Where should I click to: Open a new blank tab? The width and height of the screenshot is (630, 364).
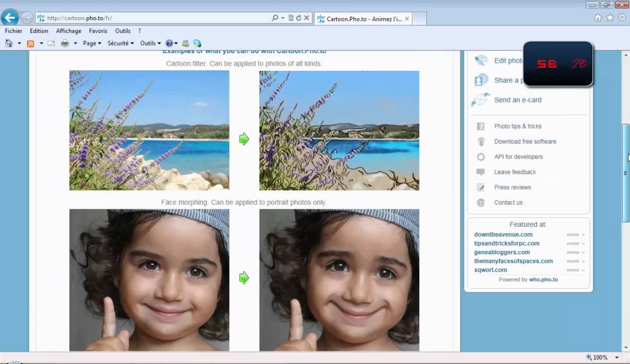pos(420,19)
